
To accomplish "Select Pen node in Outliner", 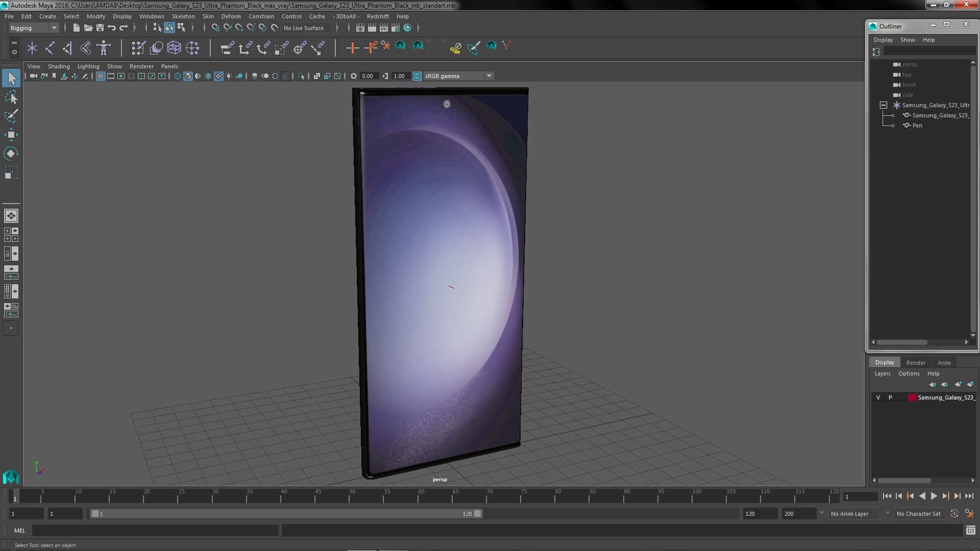I will (917, 126).
